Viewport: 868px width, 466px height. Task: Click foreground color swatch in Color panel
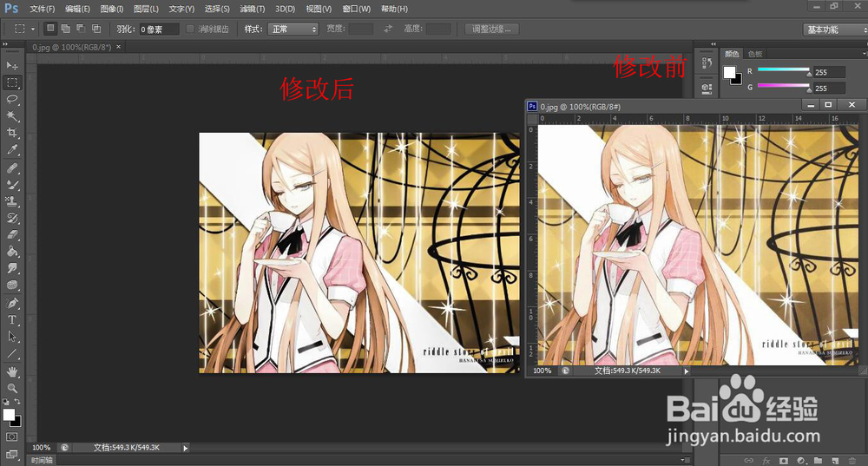(729, 73)
